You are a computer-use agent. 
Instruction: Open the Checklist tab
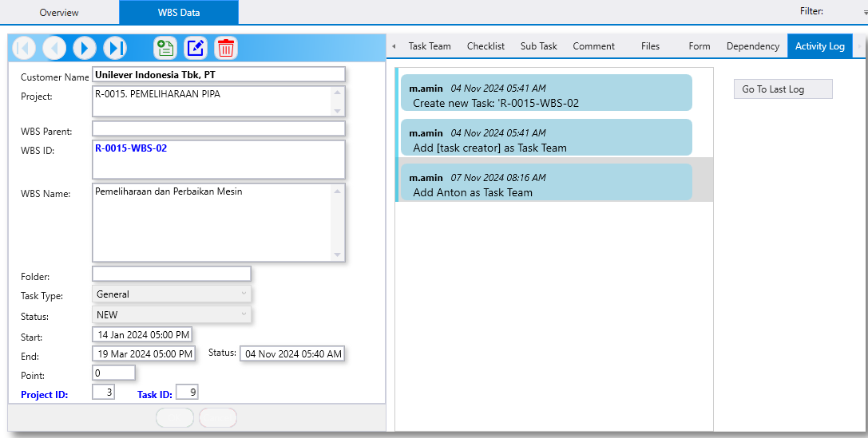pos(486,46)
